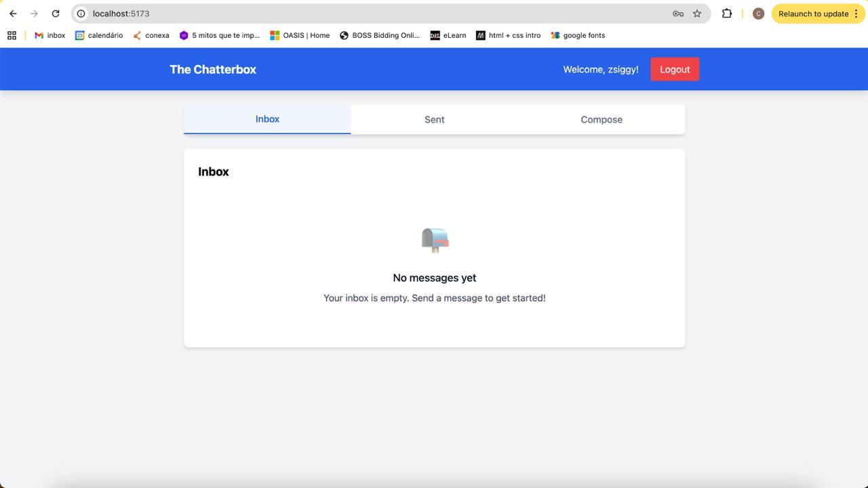Image resolution: width=868 pixels, height=488 pixels.
Task: Bookmark this page with star icon
Action: (697, 14)
